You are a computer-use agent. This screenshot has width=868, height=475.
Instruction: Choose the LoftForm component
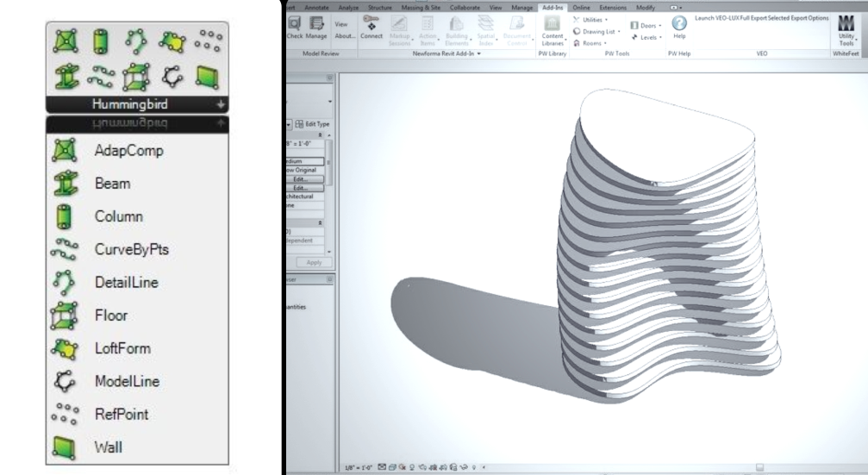click(122, 348)
